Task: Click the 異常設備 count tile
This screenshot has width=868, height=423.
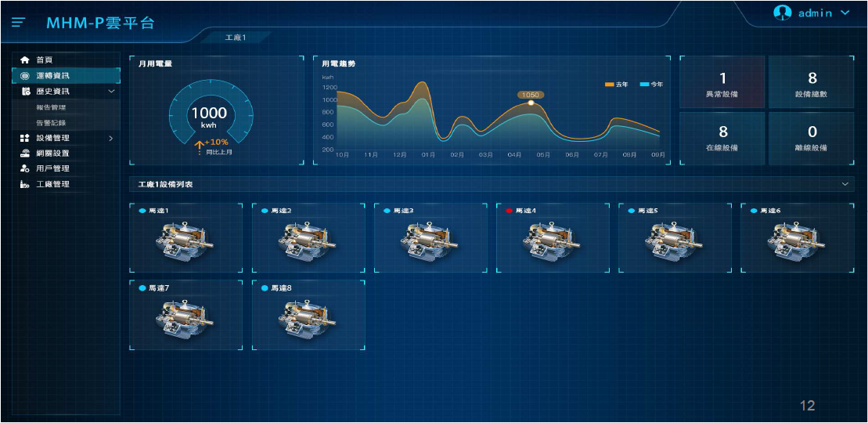Action: [x=722, y=82]
